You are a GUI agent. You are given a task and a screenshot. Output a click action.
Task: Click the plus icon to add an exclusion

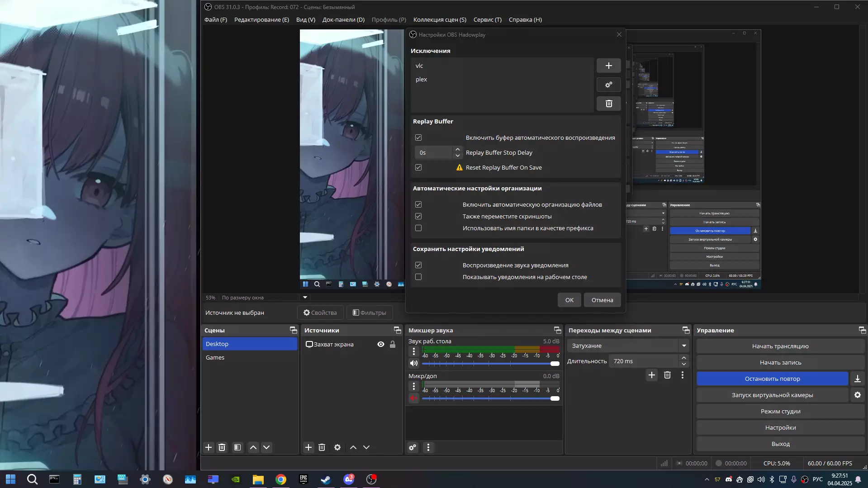tap(608, 66)
